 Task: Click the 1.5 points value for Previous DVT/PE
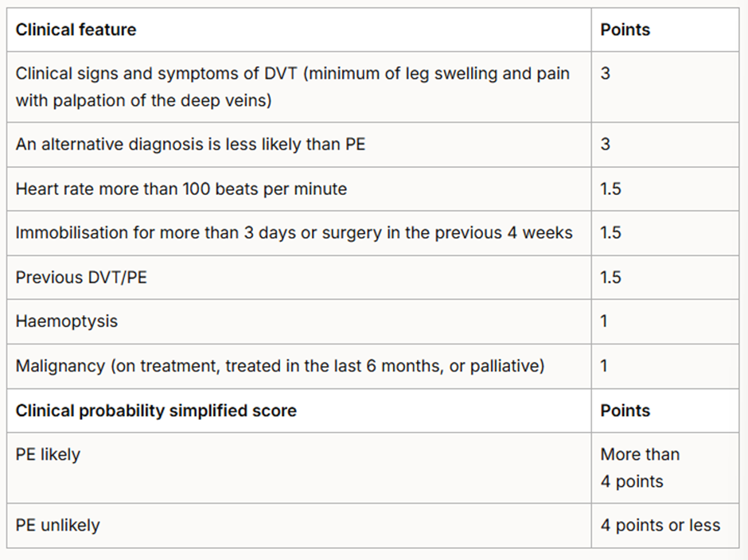click(x=611, y=278)
